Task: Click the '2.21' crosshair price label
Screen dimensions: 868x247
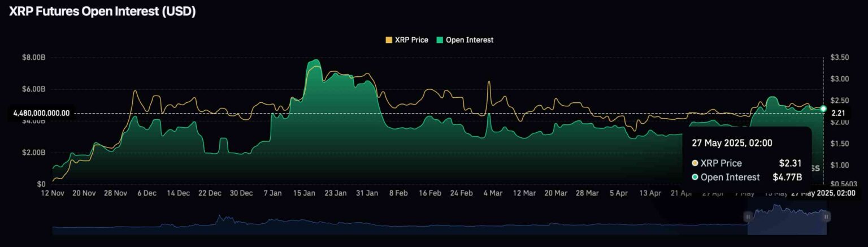Action: 838,113
